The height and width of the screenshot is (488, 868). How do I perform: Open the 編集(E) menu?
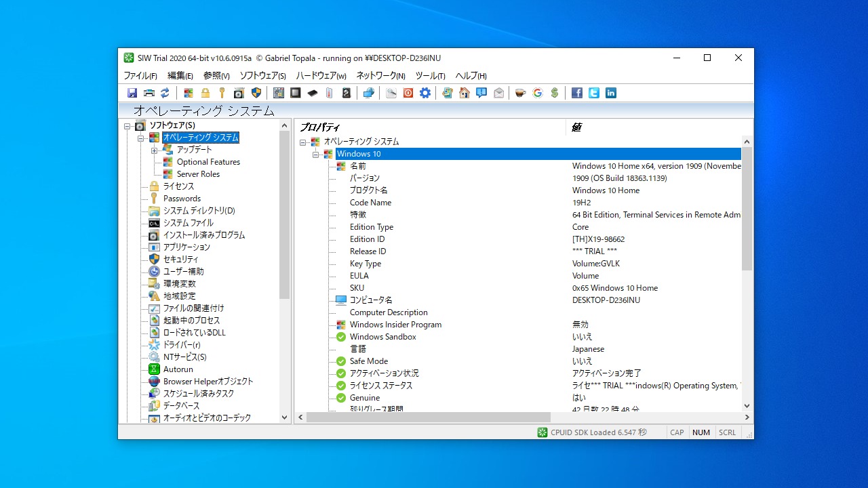[180, 75]
